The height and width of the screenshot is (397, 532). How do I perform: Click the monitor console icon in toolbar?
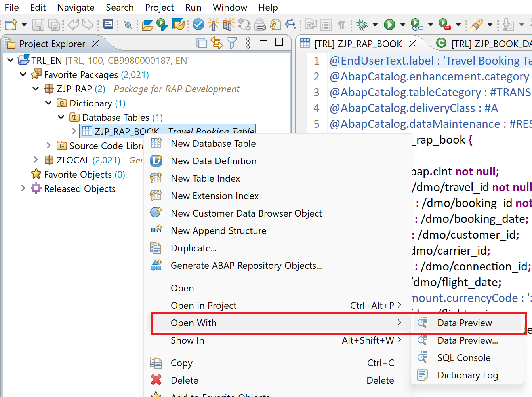(108, 25)
